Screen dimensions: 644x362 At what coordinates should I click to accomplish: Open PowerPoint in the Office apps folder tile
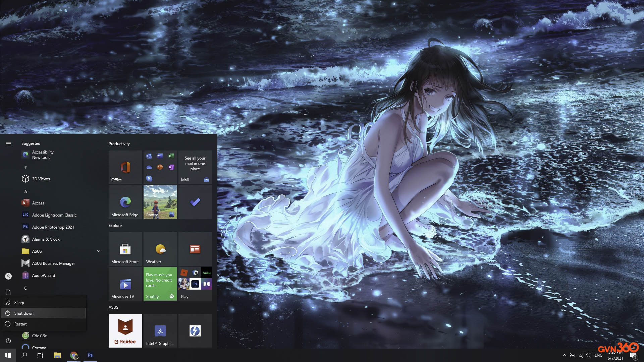[160, 167]
